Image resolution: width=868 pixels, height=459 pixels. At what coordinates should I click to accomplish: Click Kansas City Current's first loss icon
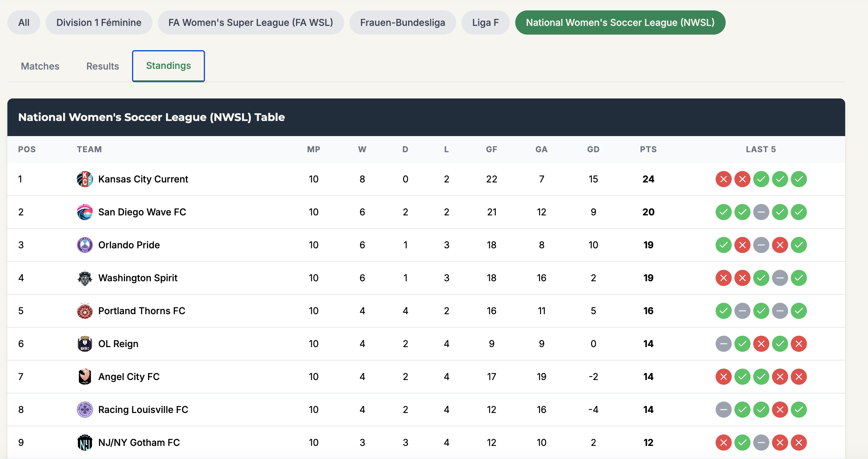pyautogui.click(x=723, y=179)
